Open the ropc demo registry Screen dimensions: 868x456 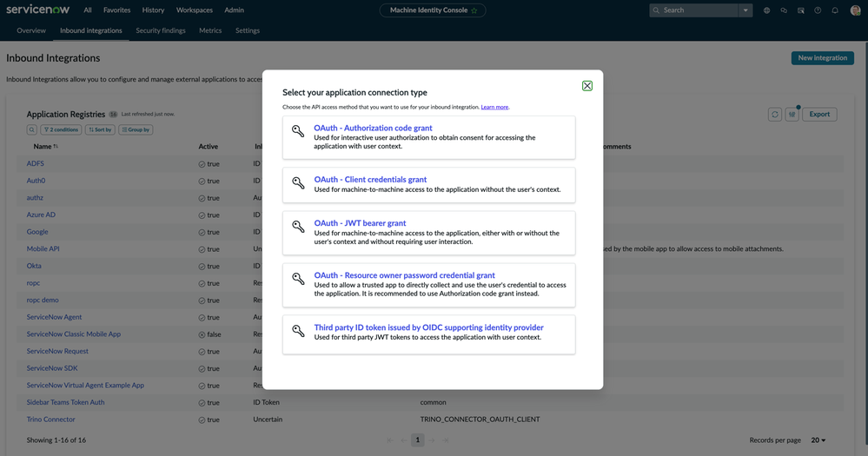(43, 300)
